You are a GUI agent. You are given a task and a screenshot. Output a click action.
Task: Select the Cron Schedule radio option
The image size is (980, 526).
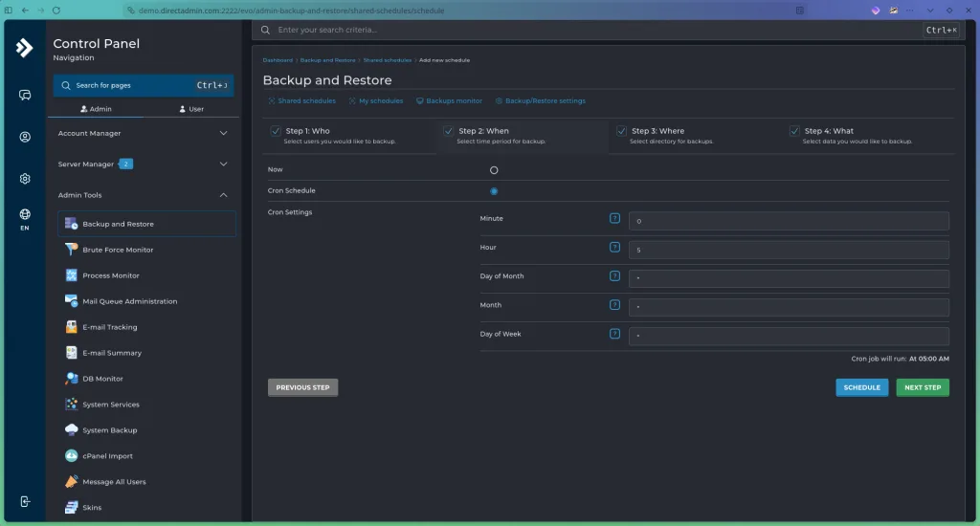[494, 191]
